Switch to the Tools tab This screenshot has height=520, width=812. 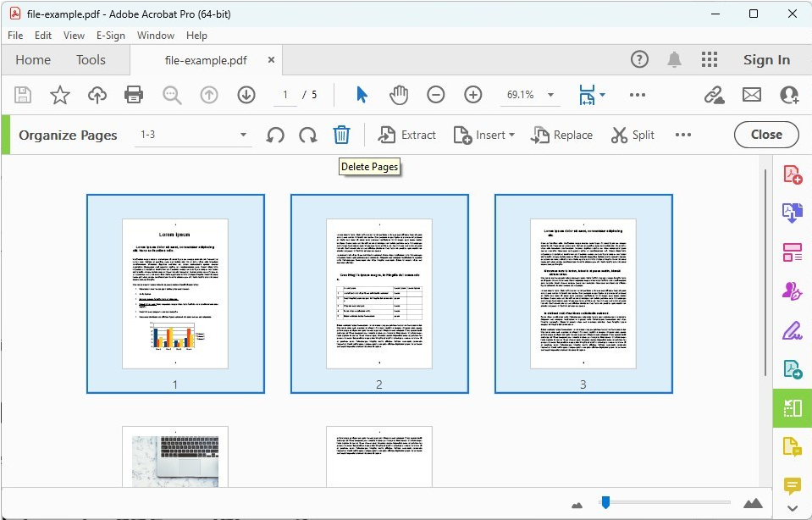tap(91, 59)
